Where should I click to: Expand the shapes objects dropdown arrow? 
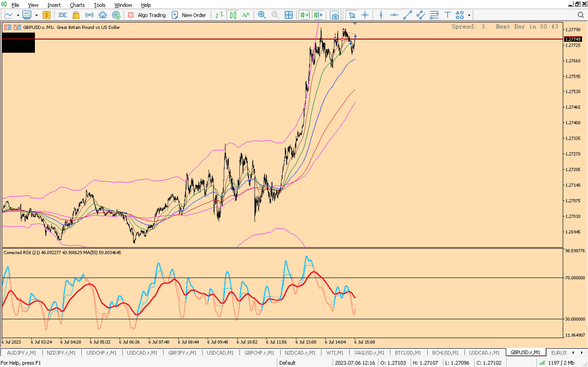click(469, 15)
